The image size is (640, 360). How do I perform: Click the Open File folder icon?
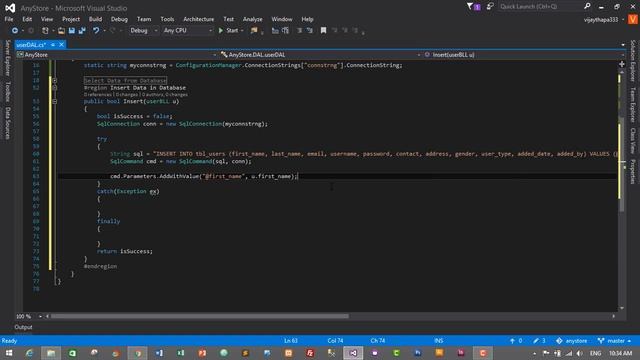coord(61,31)
